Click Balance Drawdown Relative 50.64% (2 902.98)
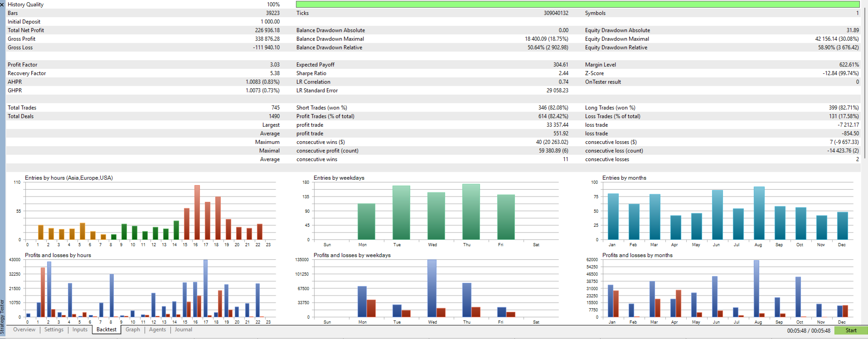 pyautogui.click(x=548, y=48)
